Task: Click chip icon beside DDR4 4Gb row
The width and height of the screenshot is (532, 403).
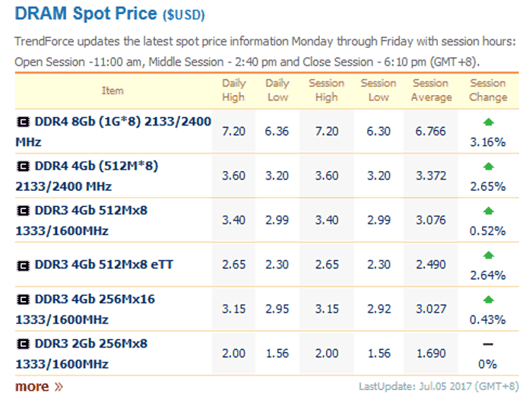Action: coord(24,166)
